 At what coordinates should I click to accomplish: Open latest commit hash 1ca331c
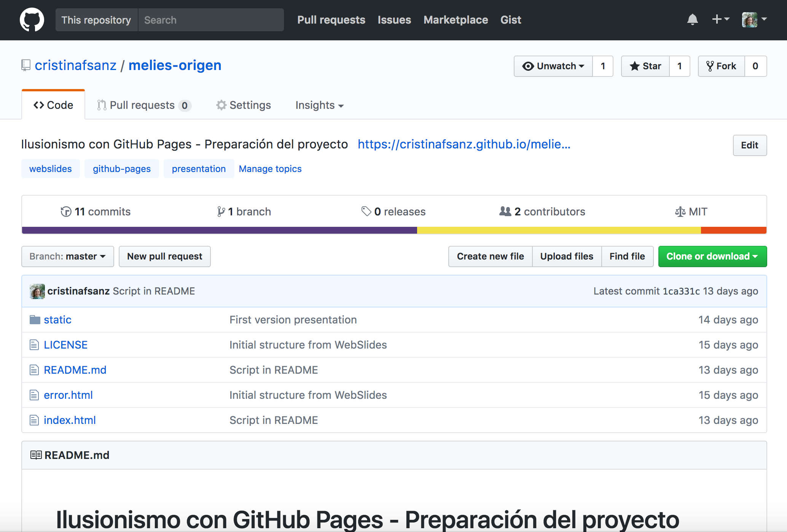point(681,291)
